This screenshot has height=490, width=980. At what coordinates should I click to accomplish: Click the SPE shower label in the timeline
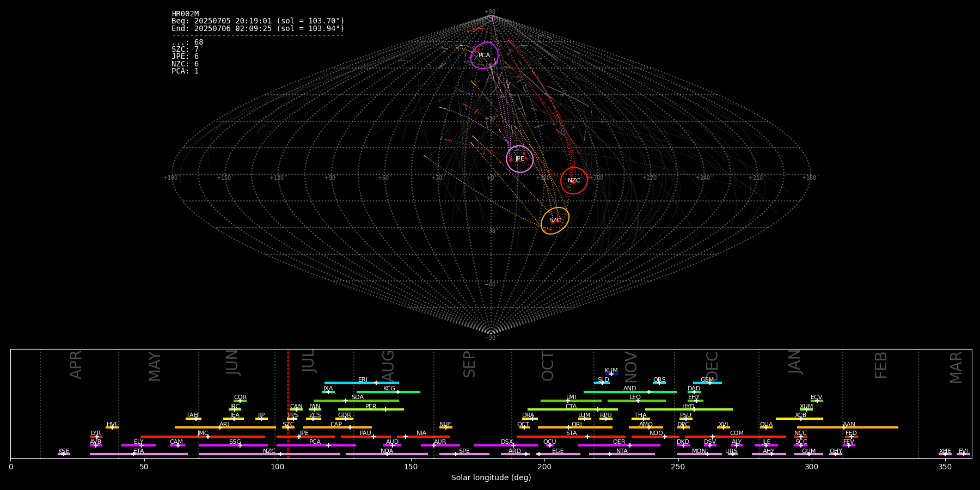pos(464,451)
